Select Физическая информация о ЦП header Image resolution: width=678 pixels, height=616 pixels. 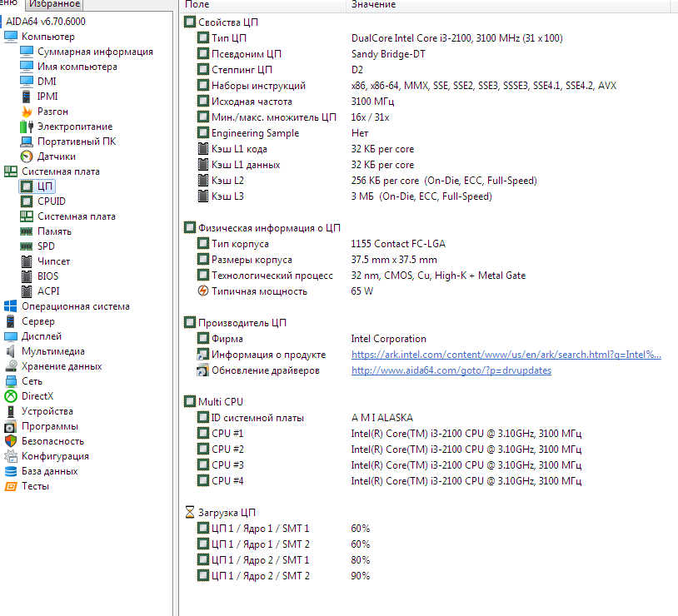pyautogui.click(x=262, y=228)
